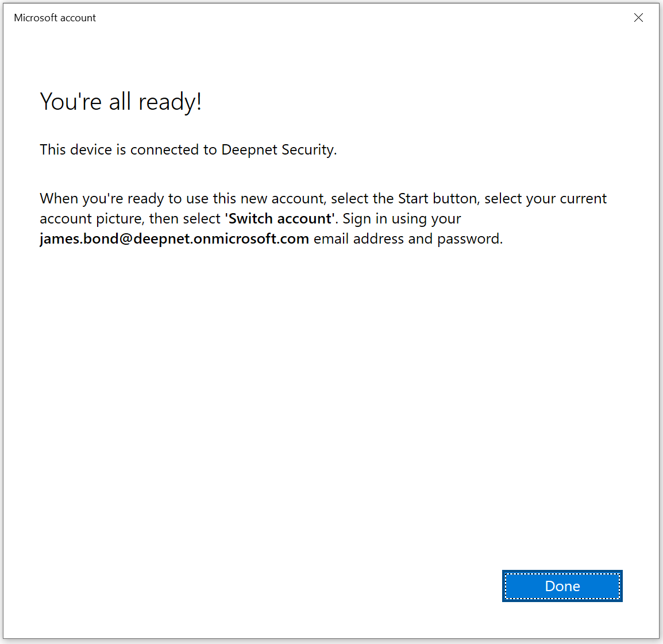This screenshot has height=644, width=663.
Task: Click the words 'then select' before Switch account
Action: [184, 219]
